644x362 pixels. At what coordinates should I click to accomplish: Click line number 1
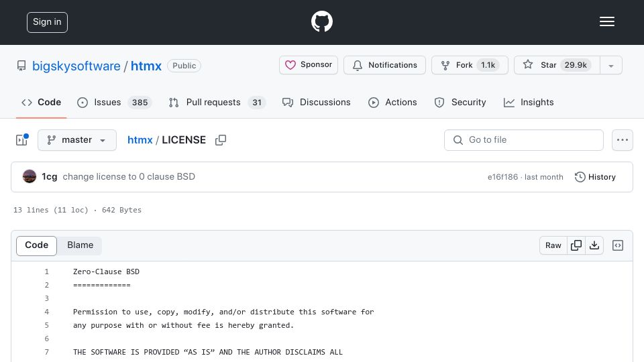point(46,271)
